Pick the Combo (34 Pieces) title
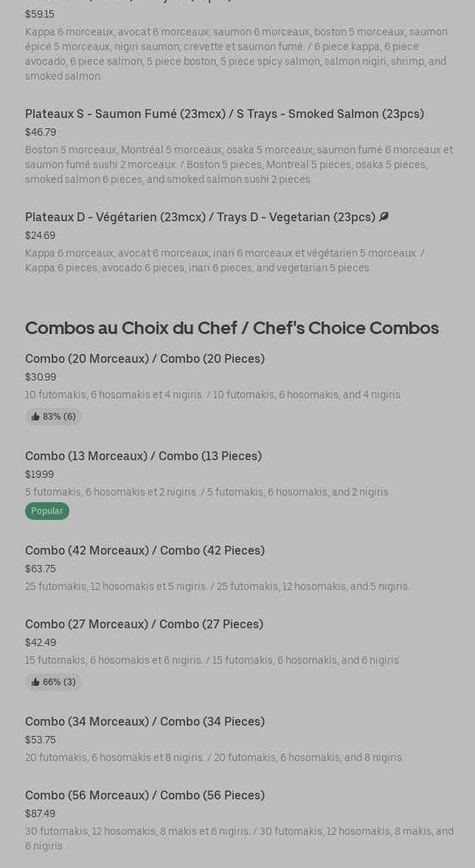This screenshot has height=868, width=475. click(145, 721)
